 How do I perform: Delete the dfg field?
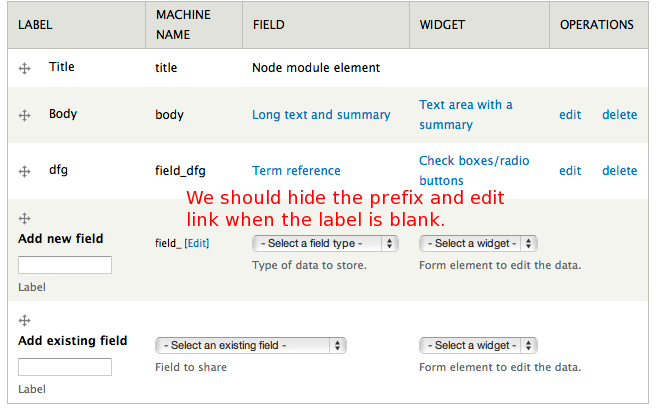[619, 171]
